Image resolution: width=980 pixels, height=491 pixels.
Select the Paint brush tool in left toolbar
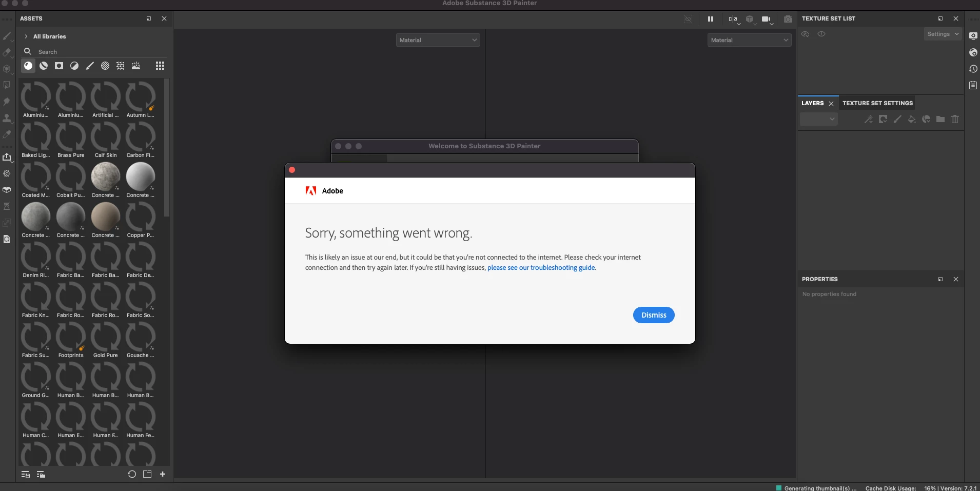pyautogui.click(x=7, y=36)
